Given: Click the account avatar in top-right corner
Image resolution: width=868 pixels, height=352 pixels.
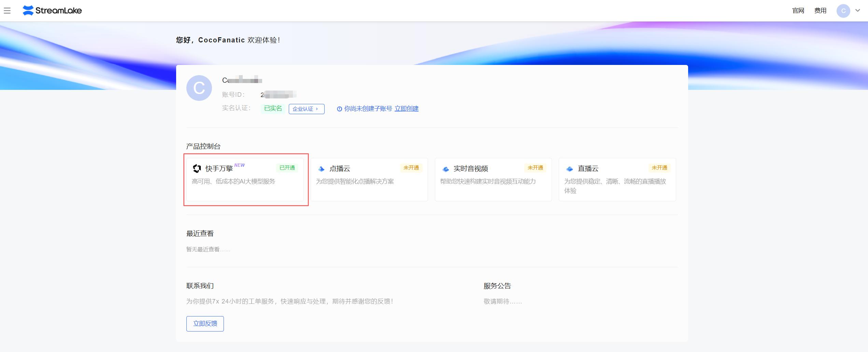Looking at the screenshot, I should pyautogui.click(x=843, y=11).
